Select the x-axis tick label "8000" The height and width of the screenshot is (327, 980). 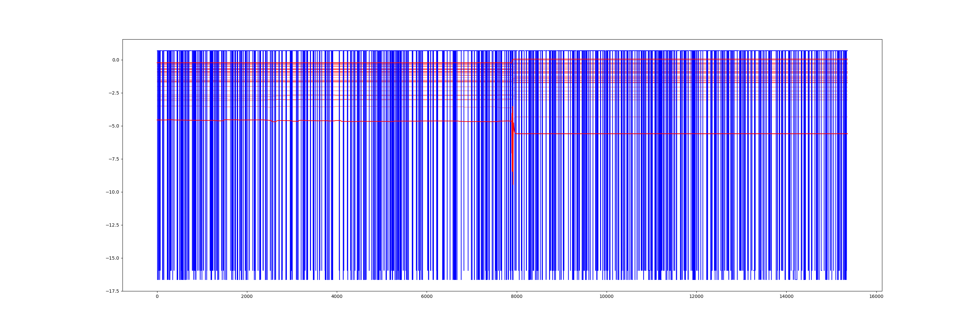pos(517,297)
